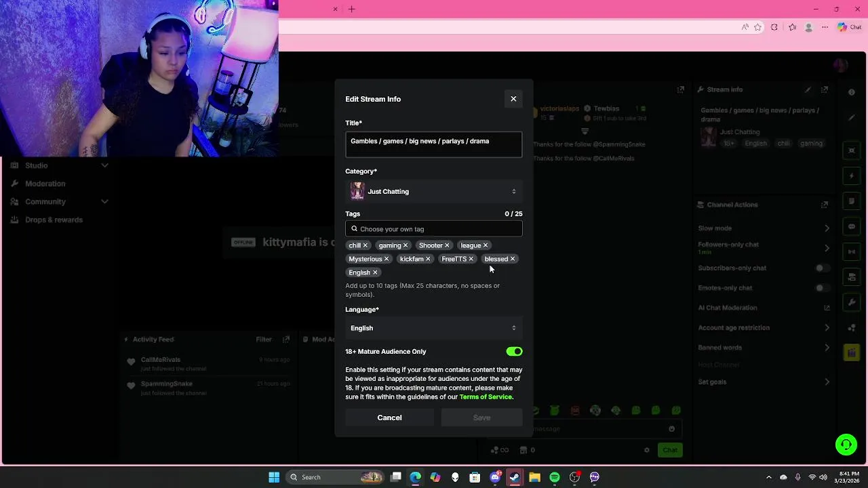The height and width of the screenshot is (488, 868).
Task: Click the taskbar Search box
Action: click(336, 477)
